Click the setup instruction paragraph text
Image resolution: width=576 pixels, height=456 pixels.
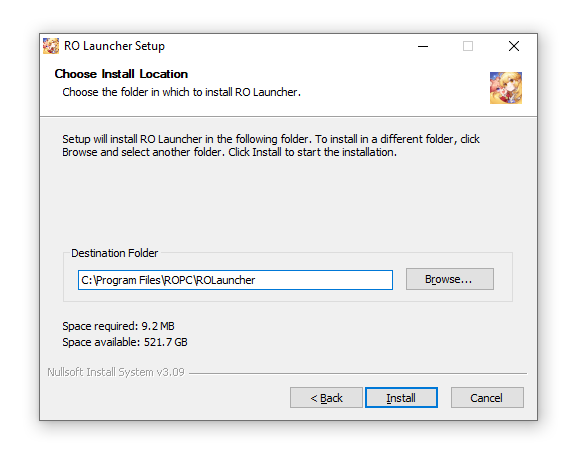pos(271,146)
